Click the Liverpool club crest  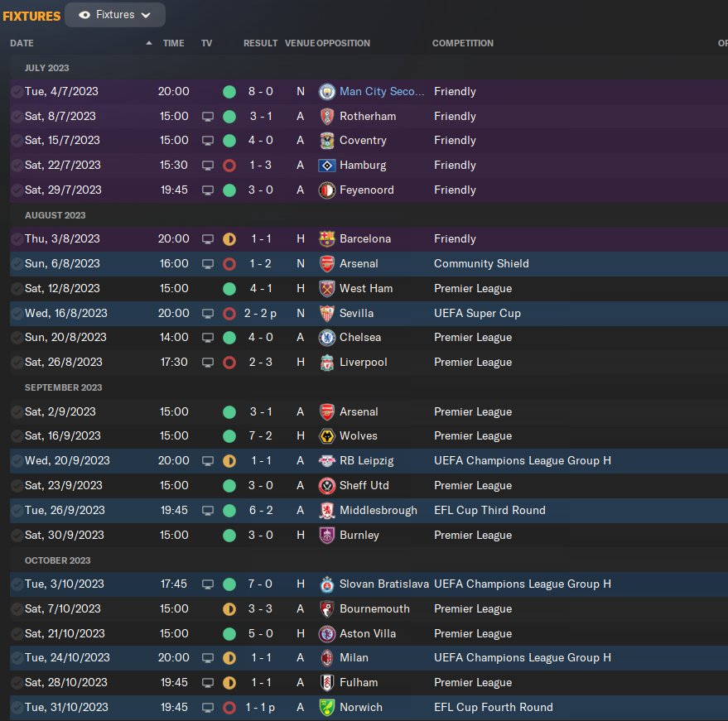[x=327, y=362]
